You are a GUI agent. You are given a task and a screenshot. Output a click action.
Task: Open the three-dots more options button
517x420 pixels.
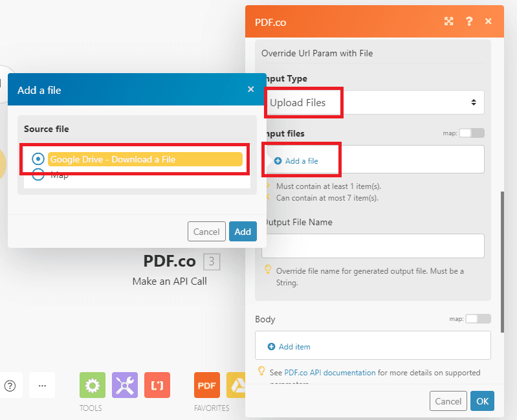tap(42, 386)
